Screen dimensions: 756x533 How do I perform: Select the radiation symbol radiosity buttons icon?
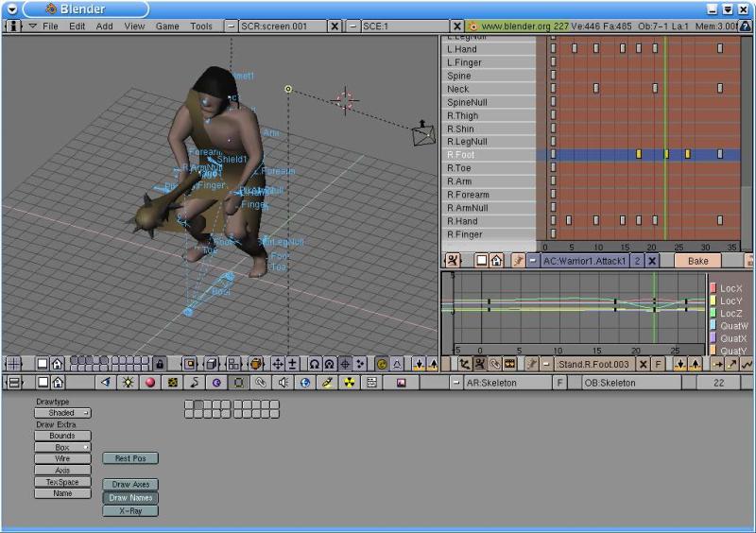(350, 383)
